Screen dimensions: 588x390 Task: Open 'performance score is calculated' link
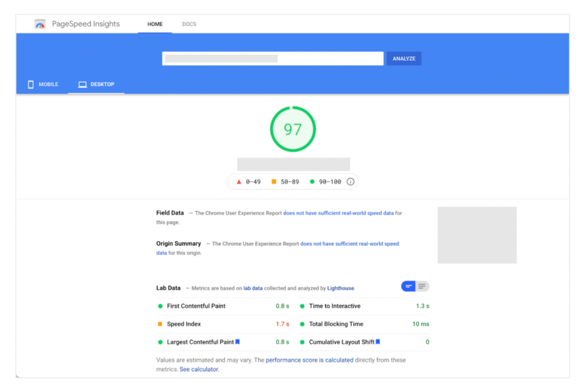coord(309,360)
